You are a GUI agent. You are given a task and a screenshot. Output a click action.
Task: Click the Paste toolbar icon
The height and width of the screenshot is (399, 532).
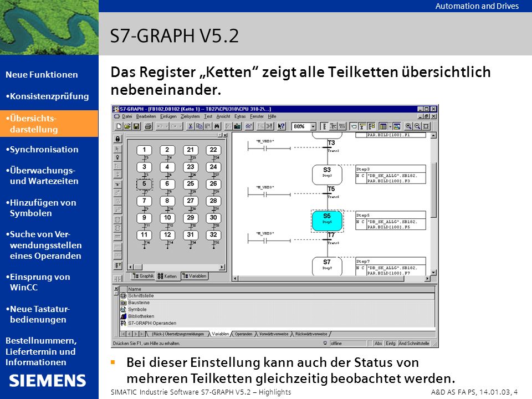click(x=208, y=126)
